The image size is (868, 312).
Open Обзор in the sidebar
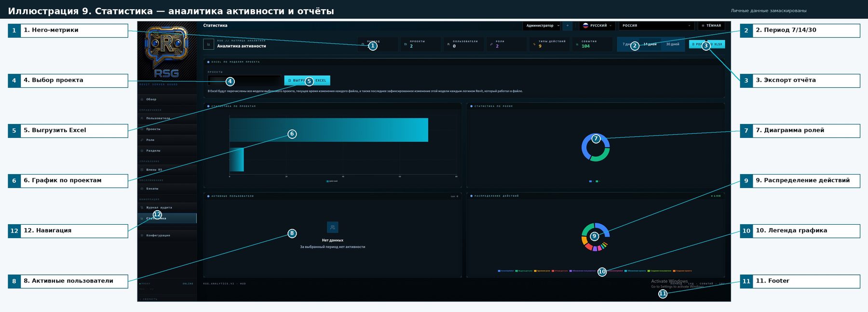[x=167, y=99]
